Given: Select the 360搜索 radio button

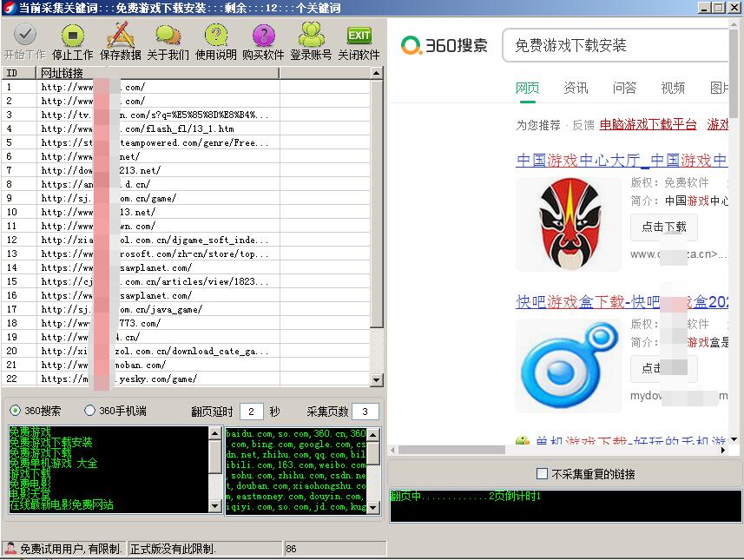Looking at the screenshot, I should [x=16, y=411].
